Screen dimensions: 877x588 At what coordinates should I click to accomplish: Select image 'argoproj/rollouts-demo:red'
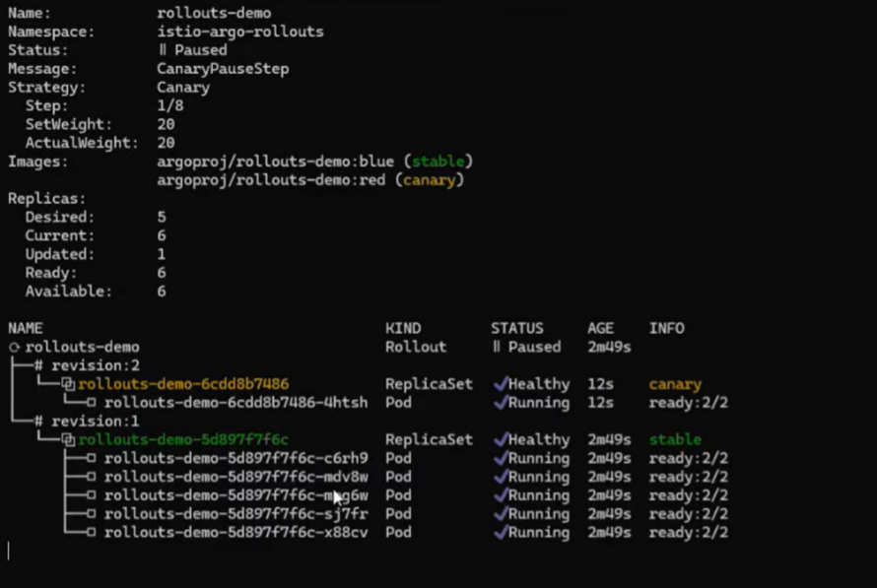271,180
